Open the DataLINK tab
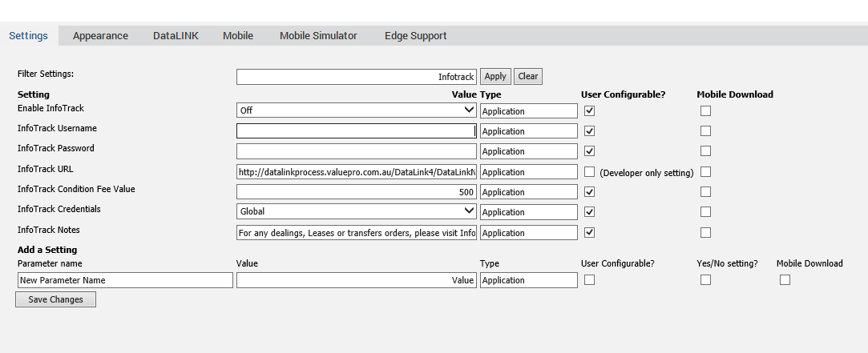Viewport: 868px width, 353px height. [x=176, y=36]
